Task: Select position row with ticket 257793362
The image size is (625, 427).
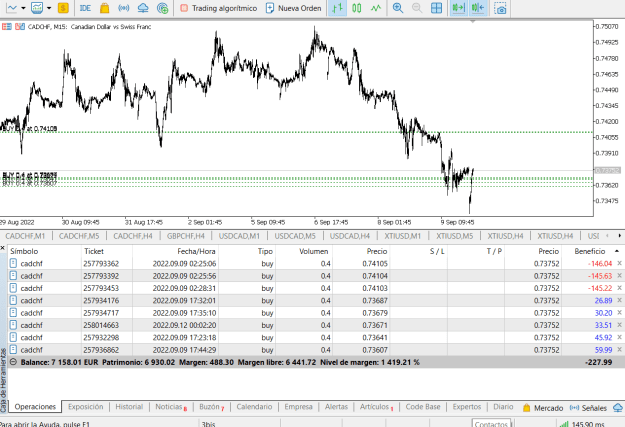Action: [x=315, y=264]
